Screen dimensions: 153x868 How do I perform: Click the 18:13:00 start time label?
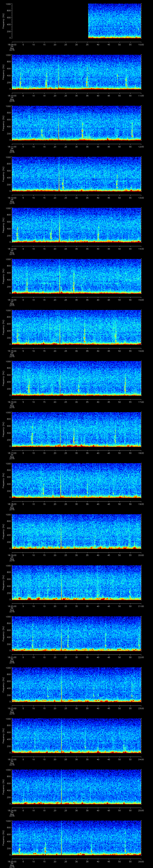pyautogui.click(x=12, y=249)
